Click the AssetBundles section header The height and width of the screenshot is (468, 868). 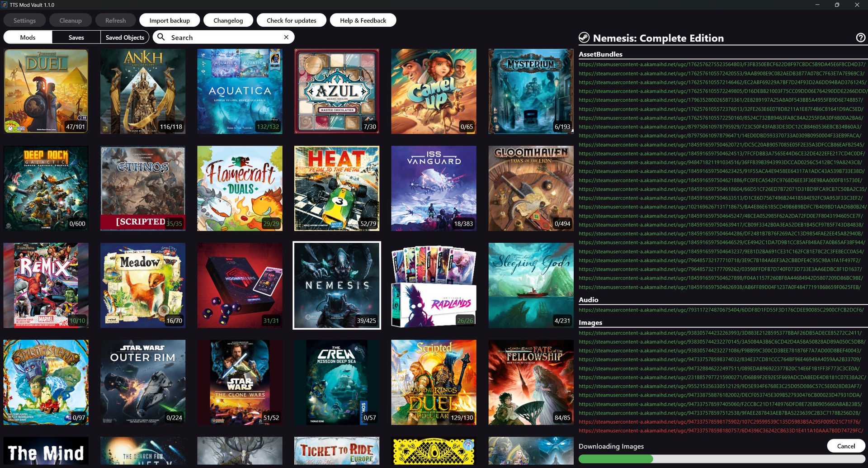(600, 54)
